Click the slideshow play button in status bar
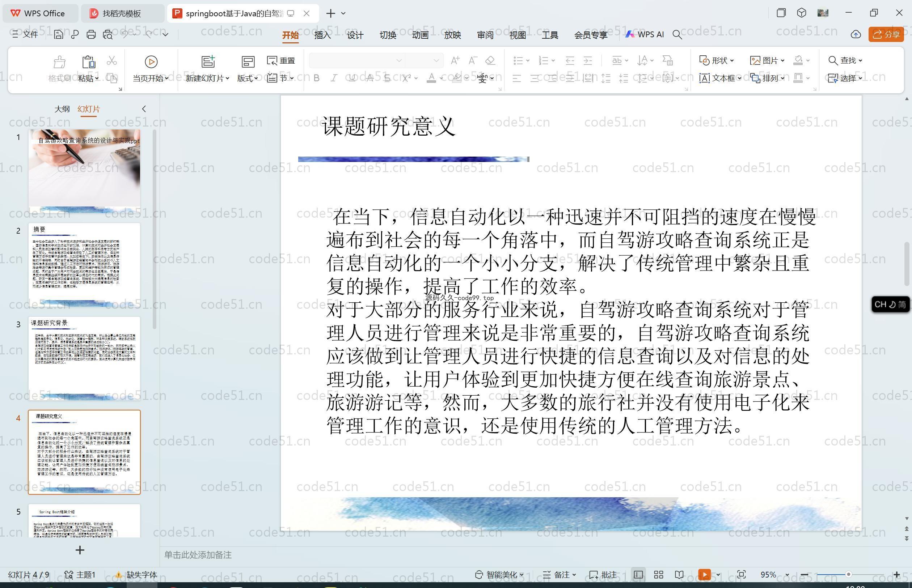912x588 pixels. (704, 575)
